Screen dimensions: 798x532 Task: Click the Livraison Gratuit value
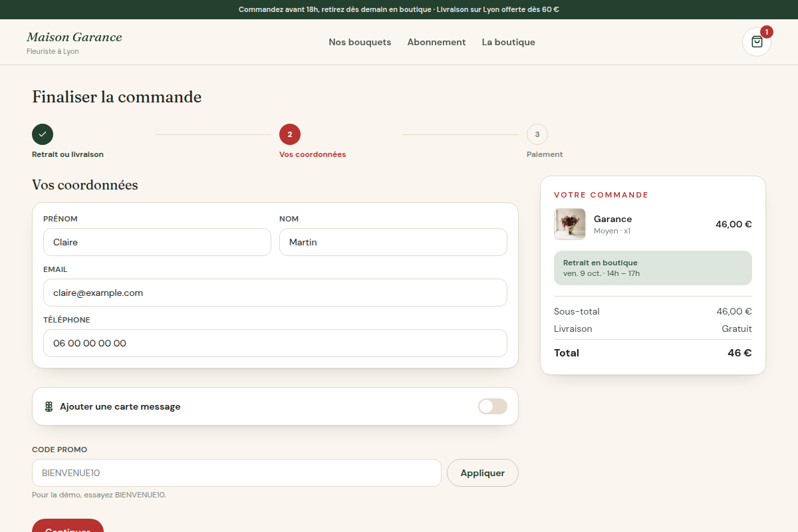(x=737, y=329)
